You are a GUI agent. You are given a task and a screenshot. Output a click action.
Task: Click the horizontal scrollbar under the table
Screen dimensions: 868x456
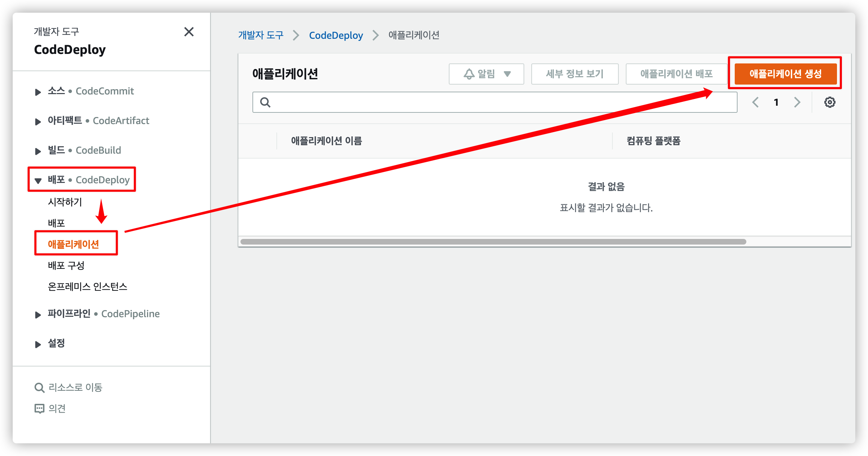493,242
